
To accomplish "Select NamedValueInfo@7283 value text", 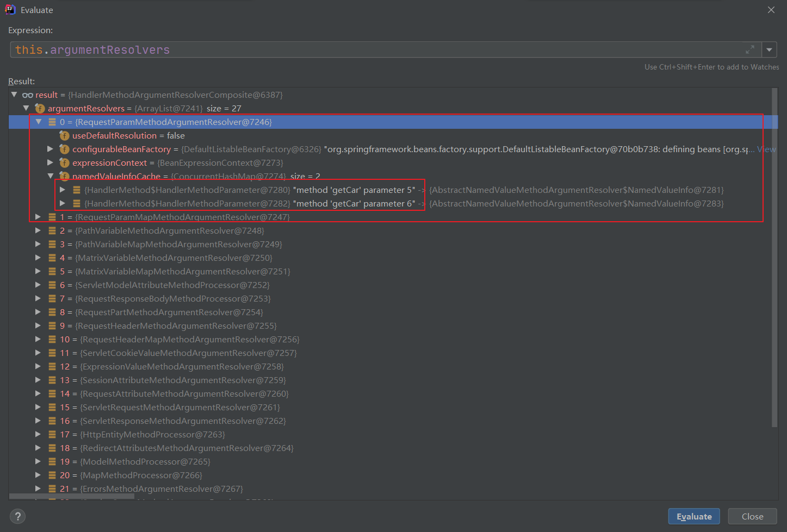I will [x=577, y=203].
